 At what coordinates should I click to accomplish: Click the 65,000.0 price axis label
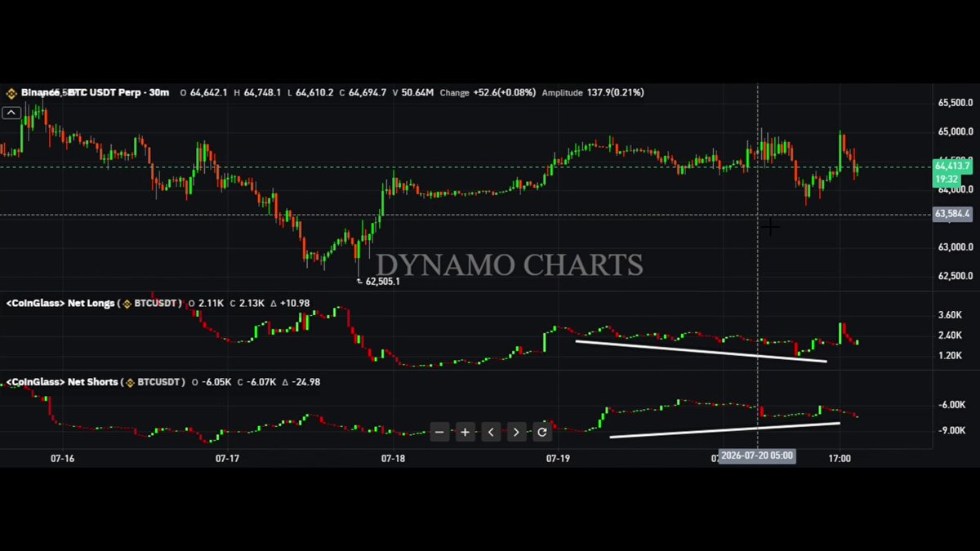click(955, 131)
